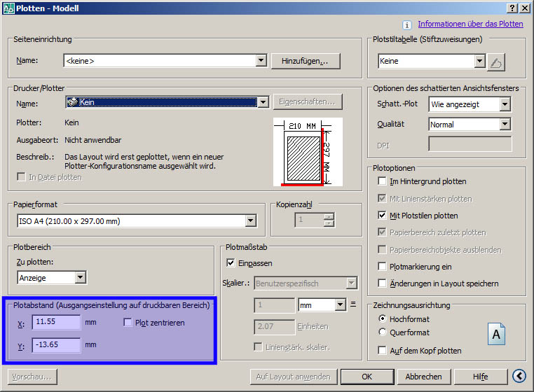Click the equals scale-link icon next to mm
The image size is (534, 392).
tap(353, 304)
